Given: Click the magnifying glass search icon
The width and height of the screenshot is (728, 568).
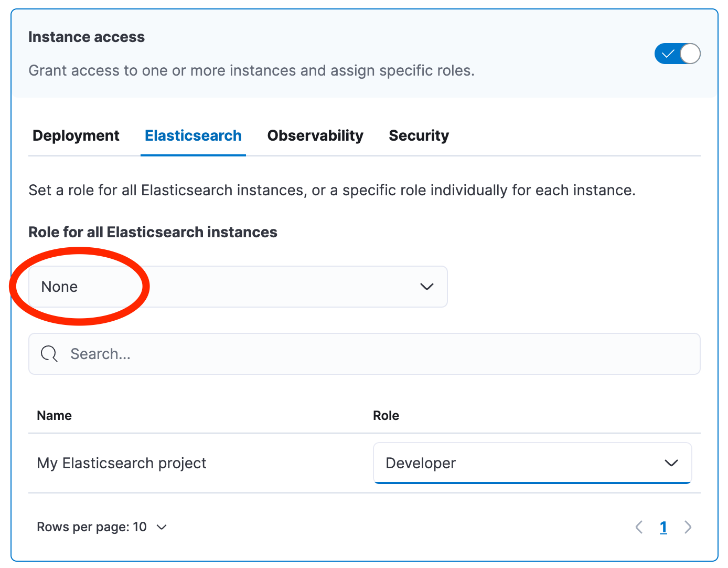Looking at the screenshot, I should click(49, 354).
